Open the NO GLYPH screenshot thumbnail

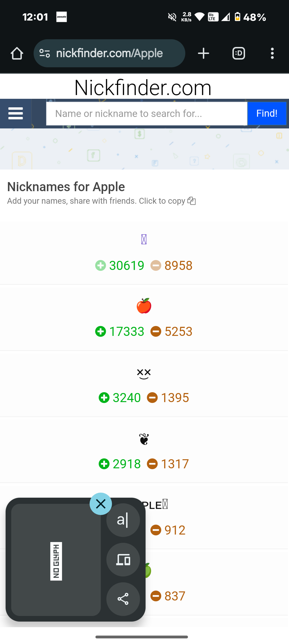[x=56, y=560]
